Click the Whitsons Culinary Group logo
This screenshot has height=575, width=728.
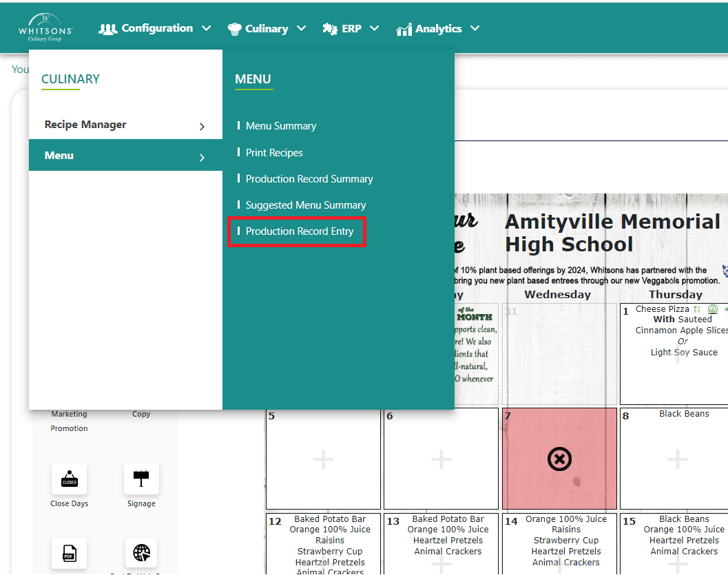pos(45,28)
